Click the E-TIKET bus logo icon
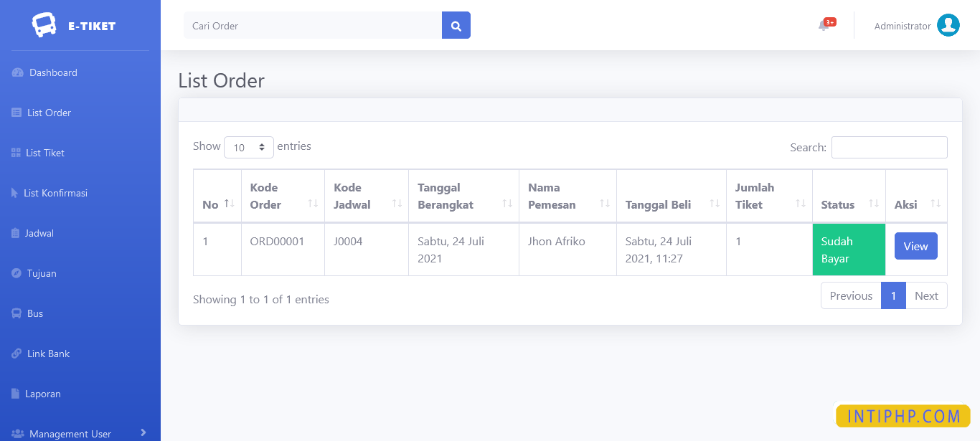This screenshot has width=980, height=441. [44, 25]
